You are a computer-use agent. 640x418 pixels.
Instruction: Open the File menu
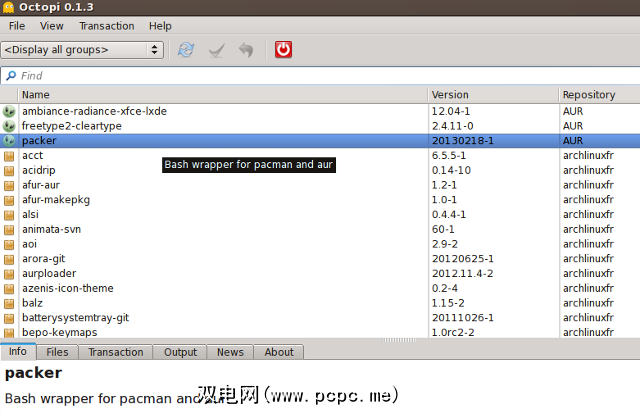tap(17, 26)
